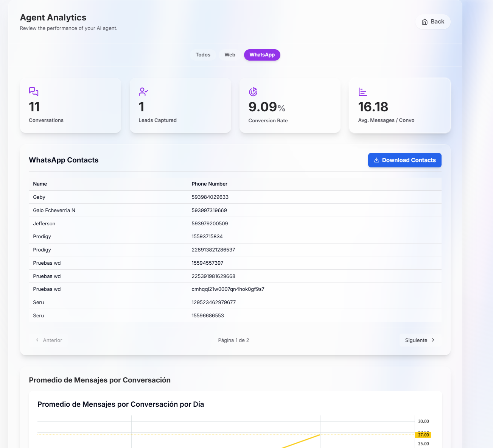Click phone number 593979200509
This screenshot has height=448, width=493.
(x=210, y=223)
